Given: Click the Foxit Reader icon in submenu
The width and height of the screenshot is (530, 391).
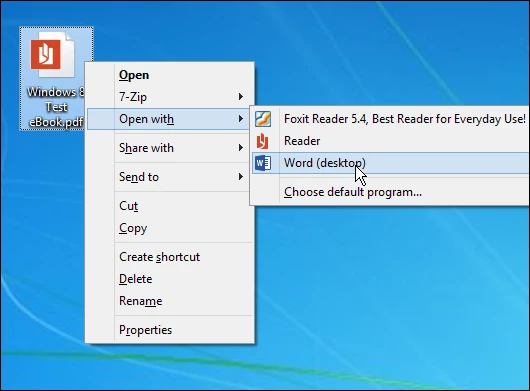Looking at the screenshot, I should (263, 119).
